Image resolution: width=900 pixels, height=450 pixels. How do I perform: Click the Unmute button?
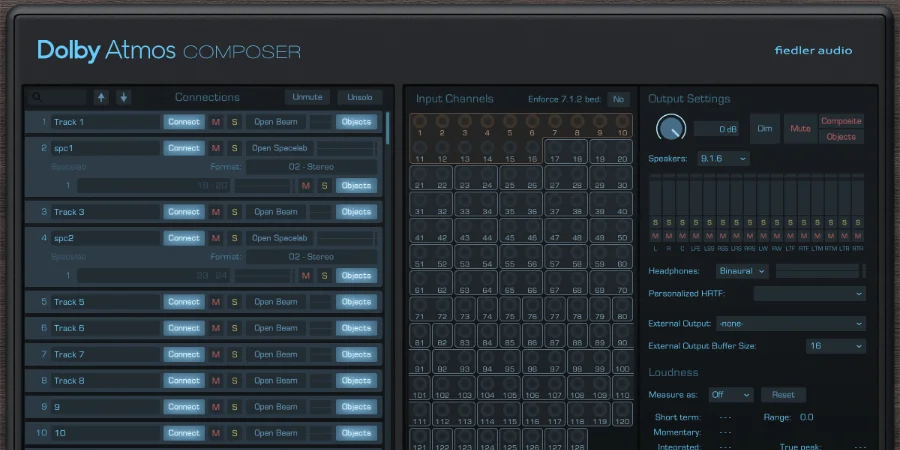pyautogui.click(x=307, y=97)
